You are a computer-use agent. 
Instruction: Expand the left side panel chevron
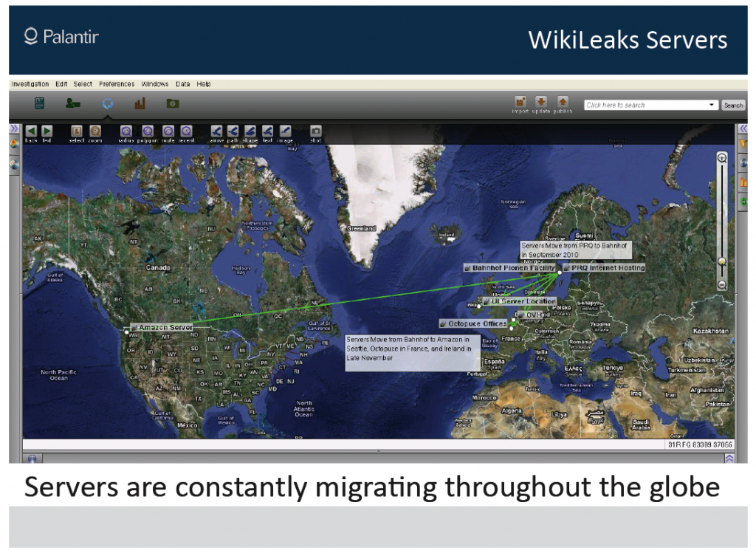[x=14, y=128]
